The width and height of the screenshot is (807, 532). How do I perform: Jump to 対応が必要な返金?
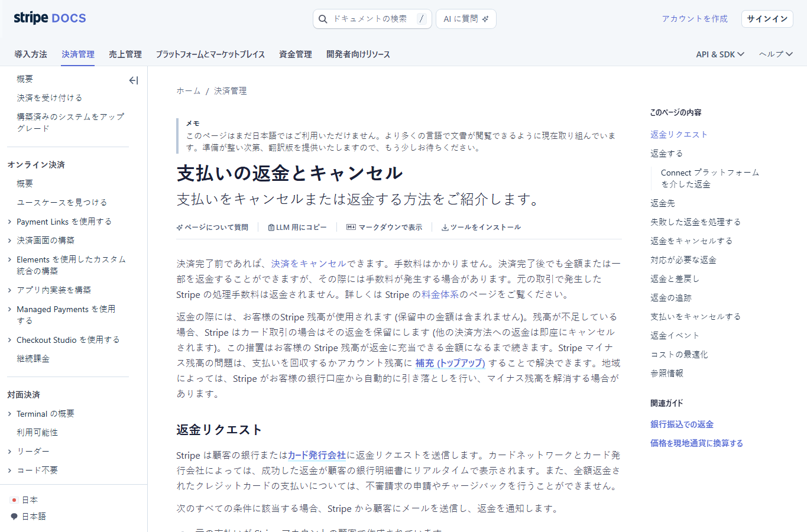pos(683,260)
